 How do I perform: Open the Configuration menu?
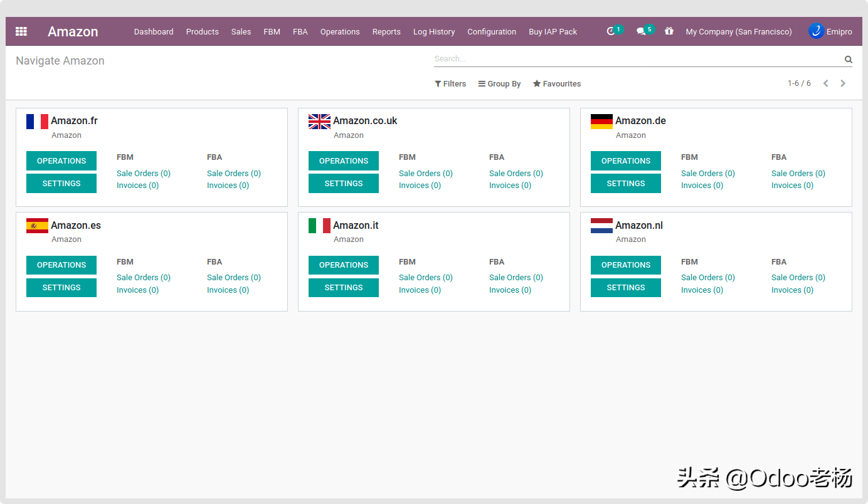tap(491, 32)
